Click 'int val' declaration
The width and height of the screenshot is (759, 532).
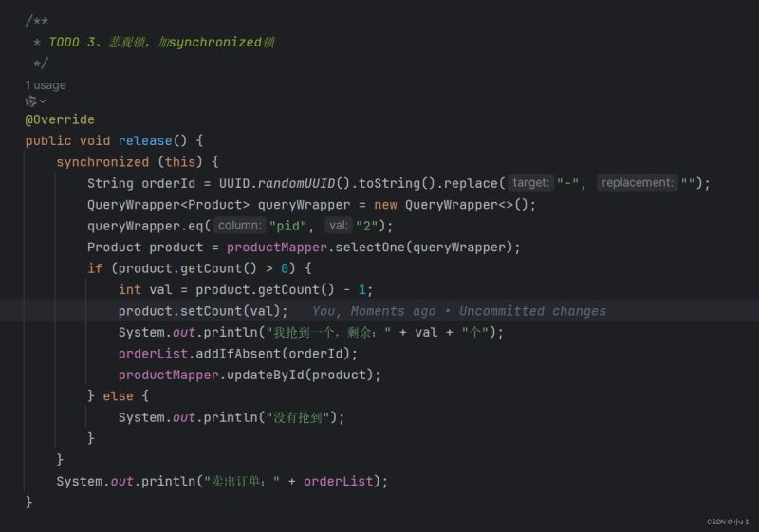(x=145, y=289)
